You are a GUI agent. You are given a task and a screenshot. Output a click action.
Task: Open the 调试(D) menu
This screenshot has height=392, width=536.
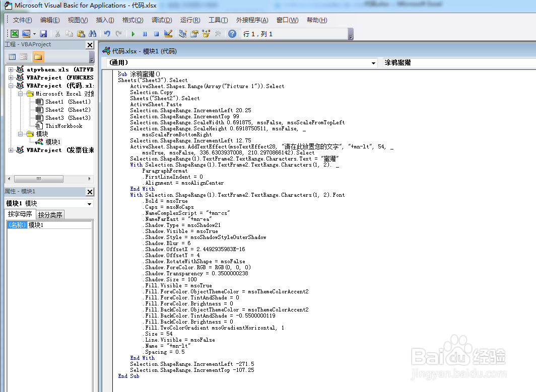(x=162, y=20)
